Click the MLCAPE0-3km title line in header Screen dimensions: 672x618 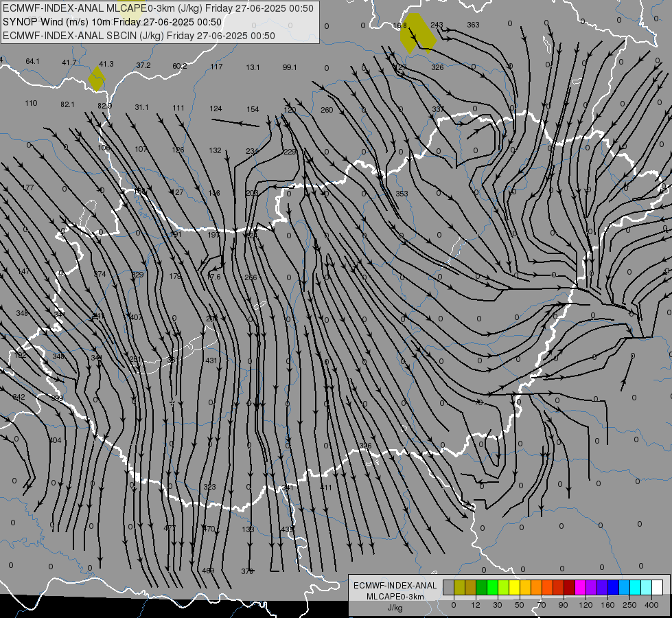(158, 8)
